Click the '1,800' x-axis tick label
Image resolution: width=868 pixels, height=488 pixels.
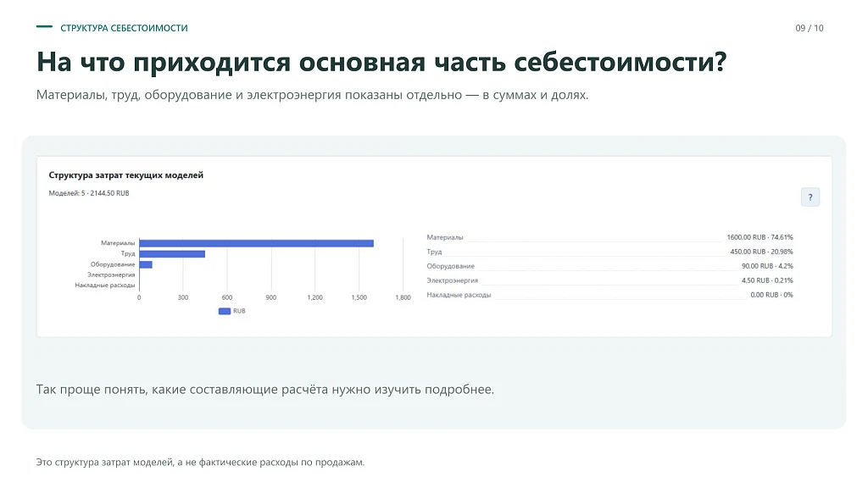[x=403, y=297]
